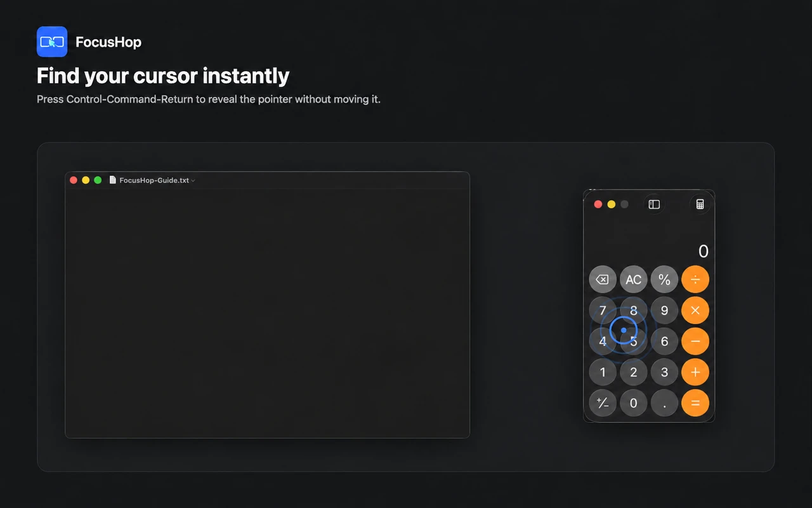Viewport: 812px width, 508px height.
Task: Toggle the Calculator sidebar icon
Action: [654, 204]
